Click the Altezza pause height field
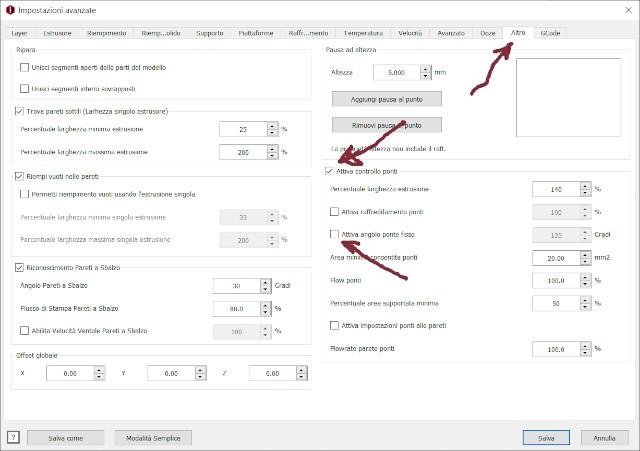Screen dimensions: 640x451 397,72
